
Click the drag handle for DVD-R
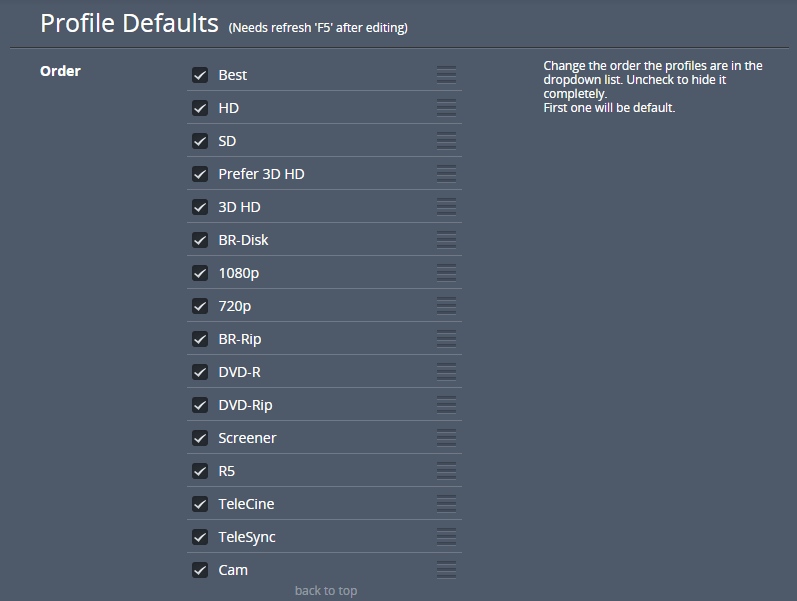click(446, 372)
